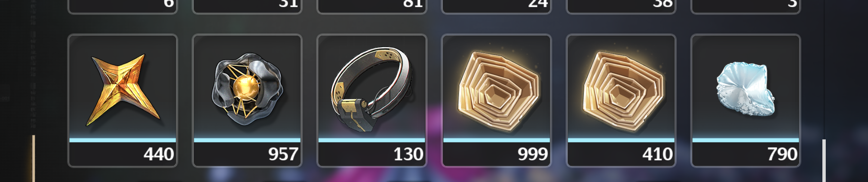This screenshot has height=182, width=868.
Task: Click the 440 quantity label
Action: [x=159, y=154]
